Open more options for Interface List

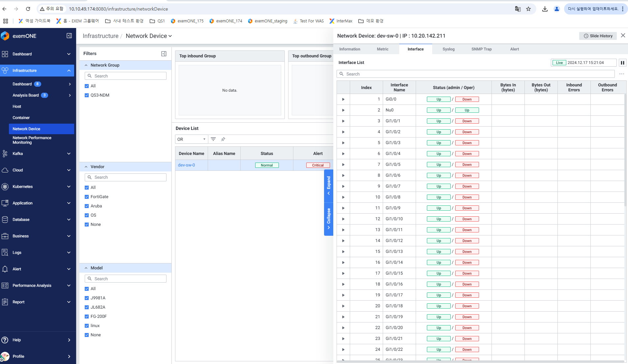(x=621, y=74)
